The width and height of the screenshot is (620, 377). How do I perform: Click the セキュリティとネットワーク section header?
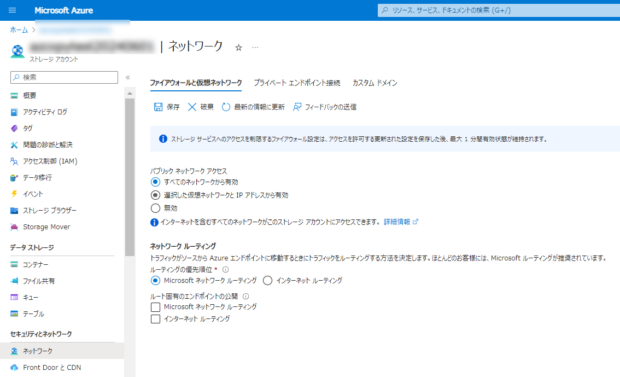pos(41,334)
